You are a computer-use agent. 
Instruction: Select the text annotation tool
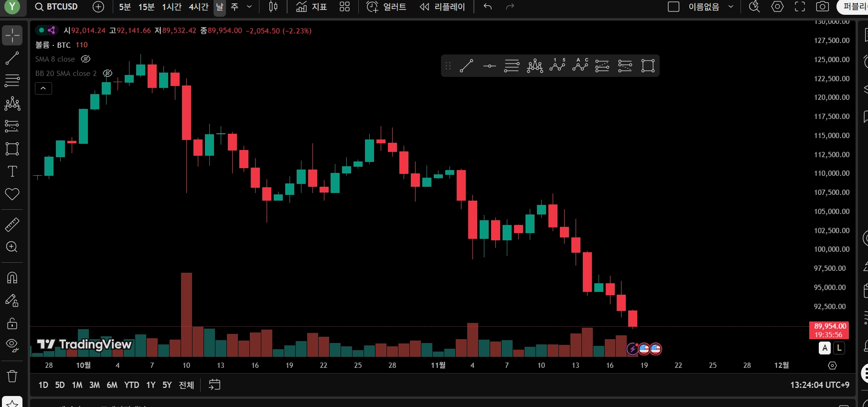(12, 171)
